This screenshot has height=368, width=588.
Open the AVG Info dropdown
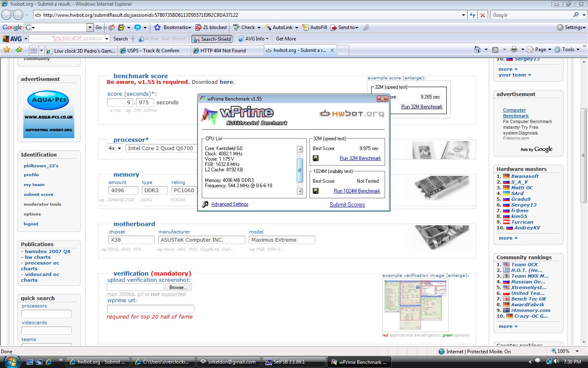click(x=253, y=39)
